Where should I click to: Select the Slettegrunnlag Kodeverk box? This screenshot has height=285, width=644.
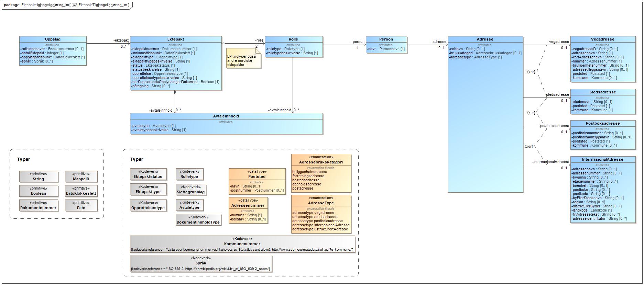point(191,190)
